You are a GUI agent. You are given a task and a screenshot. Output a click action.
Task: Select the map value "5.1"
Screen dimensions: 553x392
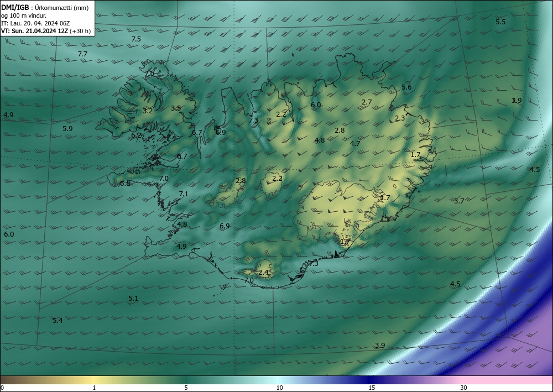[x=133, y=299]
